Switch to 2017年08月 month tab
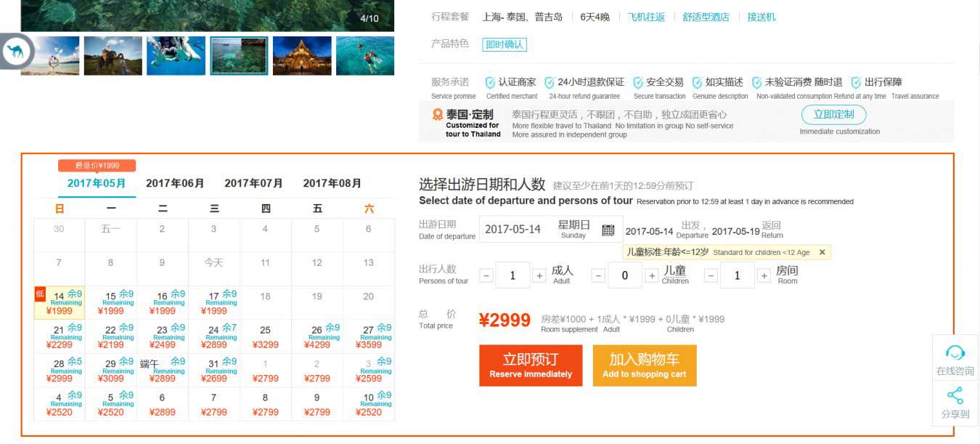Viewport: 980px width, 444px height. (332, 183)
